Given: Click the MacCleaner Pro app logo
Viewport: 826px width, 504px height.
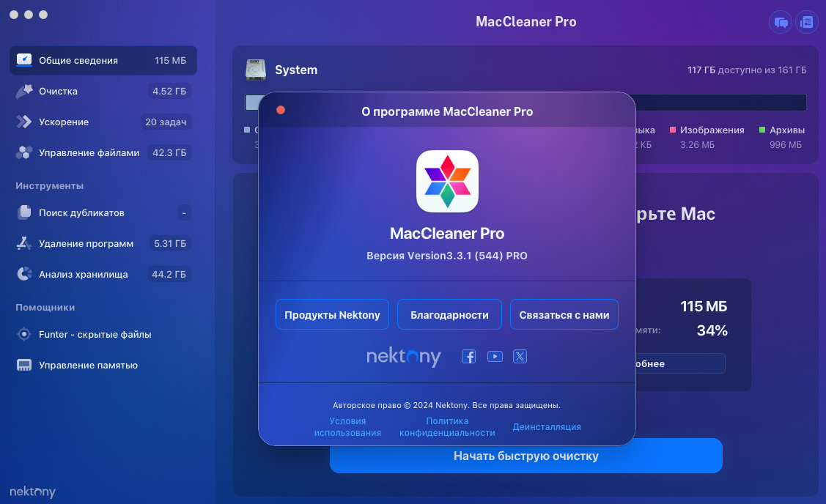Looking at the screenshot, I should pos(447,181).
